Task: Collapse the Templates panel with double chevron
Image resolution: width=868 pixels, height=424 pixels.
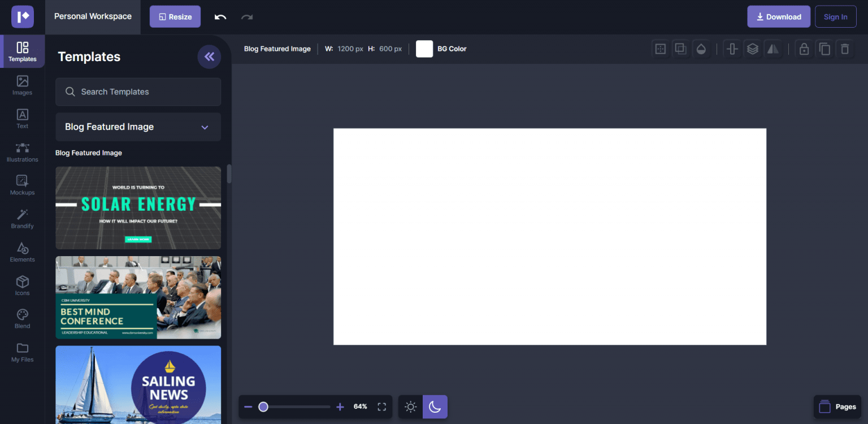Action: (209, 57)
